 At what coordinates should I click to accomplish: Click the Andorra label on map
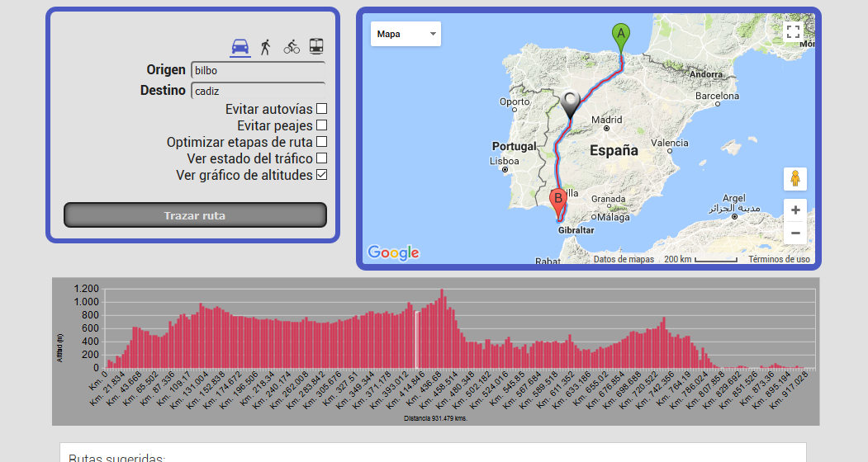pyautogui.click(x=706, y=74)
